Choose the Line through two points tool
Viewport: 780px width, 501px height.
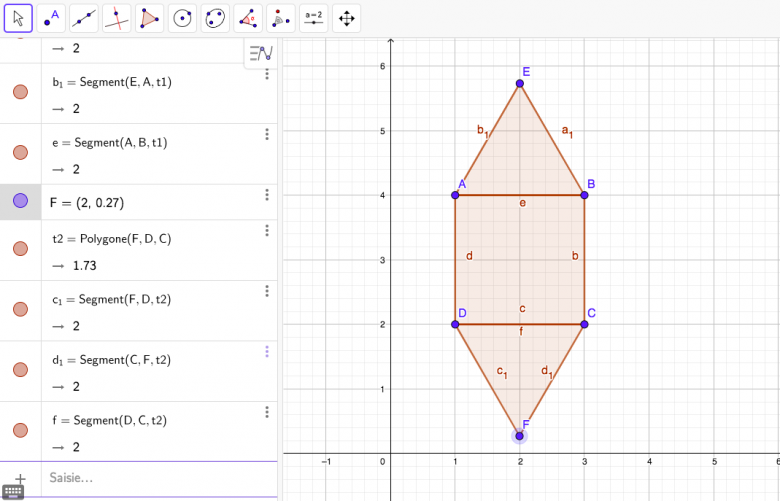[84, 17]
